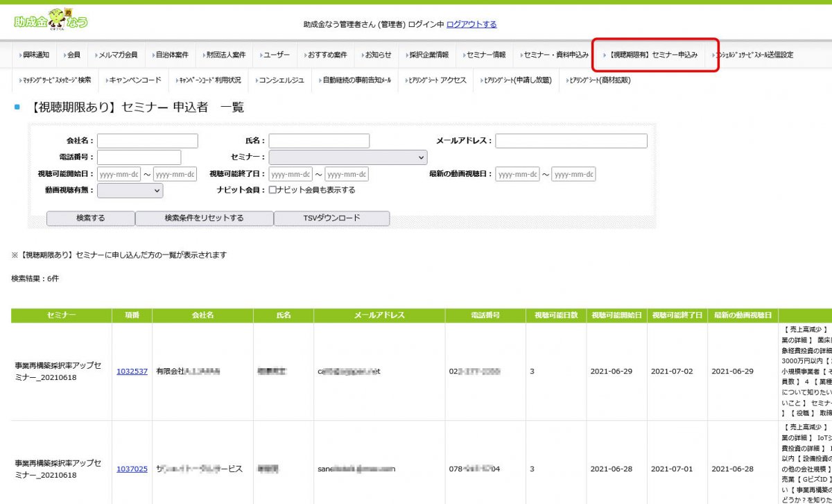Open the ユーザー menu item
Viewport: 832px width, 504px height.
[x=275, y=55]
